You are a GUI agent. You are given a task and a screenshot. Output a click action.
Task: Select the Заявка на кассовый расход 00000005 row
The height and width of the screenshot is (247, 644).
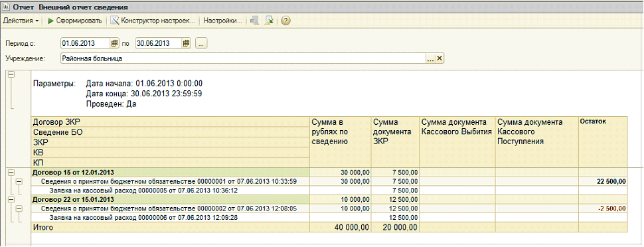coord(144,191)
